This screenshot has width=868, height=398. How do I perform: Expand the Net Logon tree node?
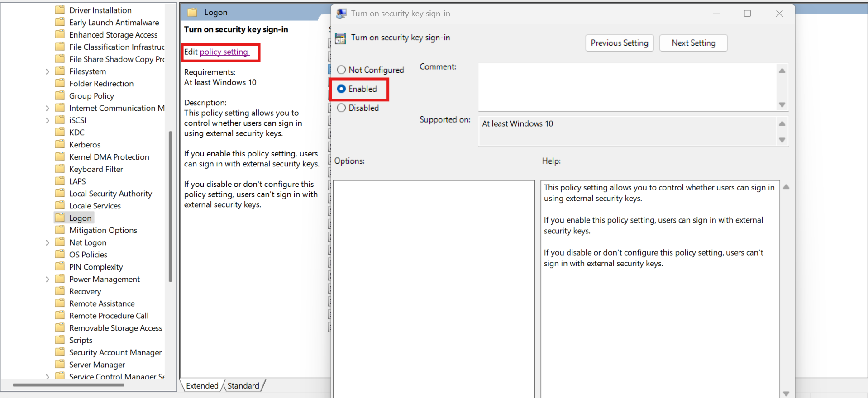(48, 242)
